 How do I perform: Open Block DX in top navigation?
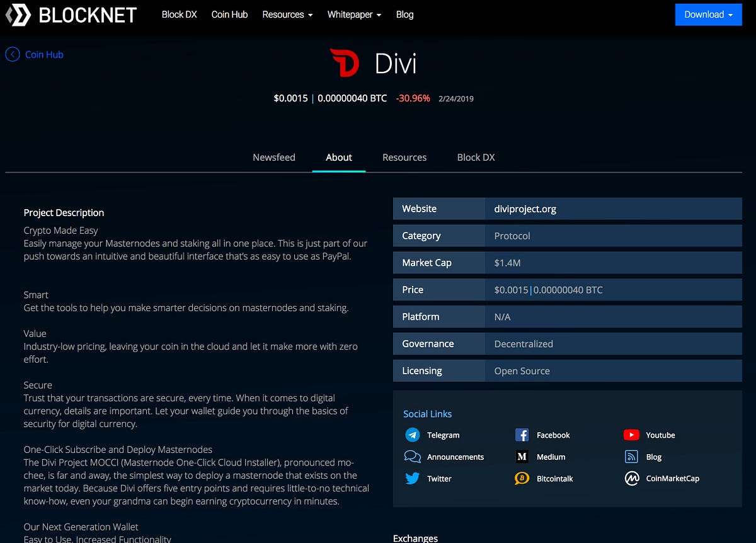180,14
